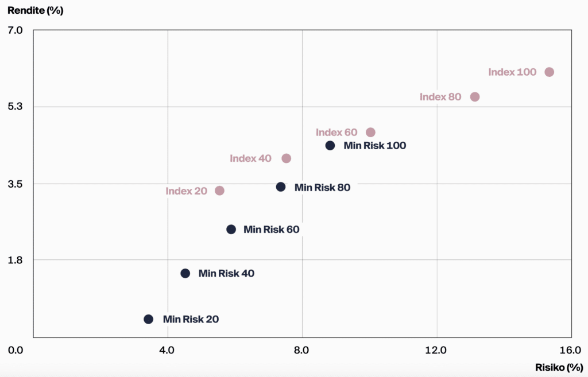Click the Rendite (%) axis title

35,10
